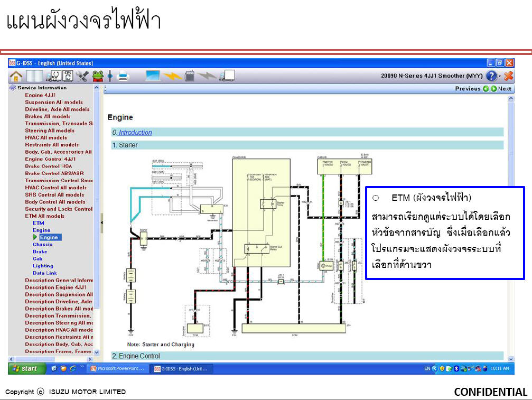Open vehicle diagnostics stethoscope icon
The image size is (532, 400).
click(x=53, y=76)
